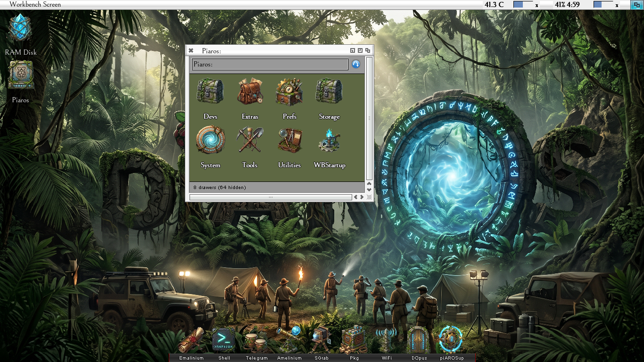Click the Piaros path input field
The width and height of the screenshot is (644, 362).
pos(270,64)
